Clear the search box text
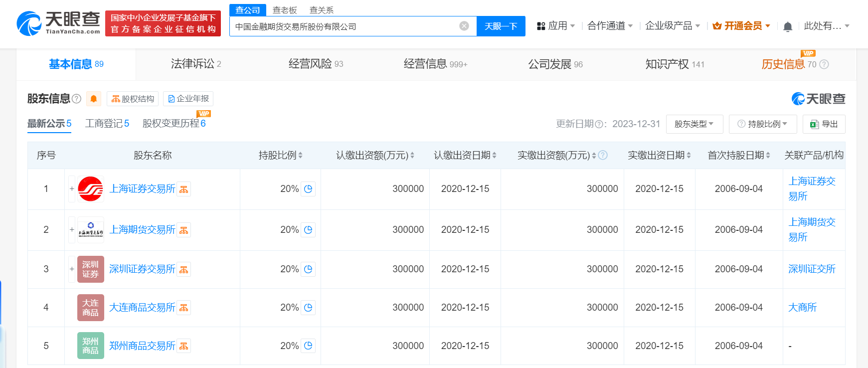 (464, 26)
